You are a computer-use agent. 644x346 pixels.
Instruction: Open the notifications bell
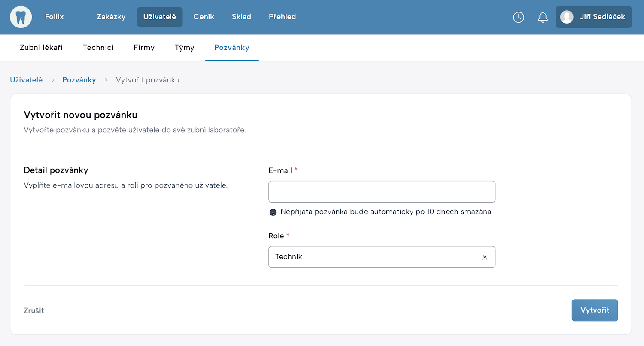point(543,17)
